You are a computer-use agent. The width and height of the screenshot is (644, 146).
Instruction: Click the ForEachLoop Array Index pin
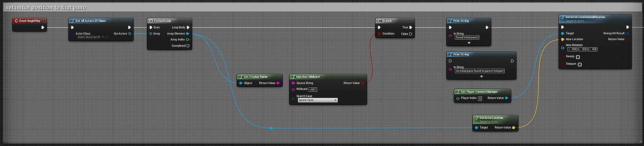(x=188, y=39)
